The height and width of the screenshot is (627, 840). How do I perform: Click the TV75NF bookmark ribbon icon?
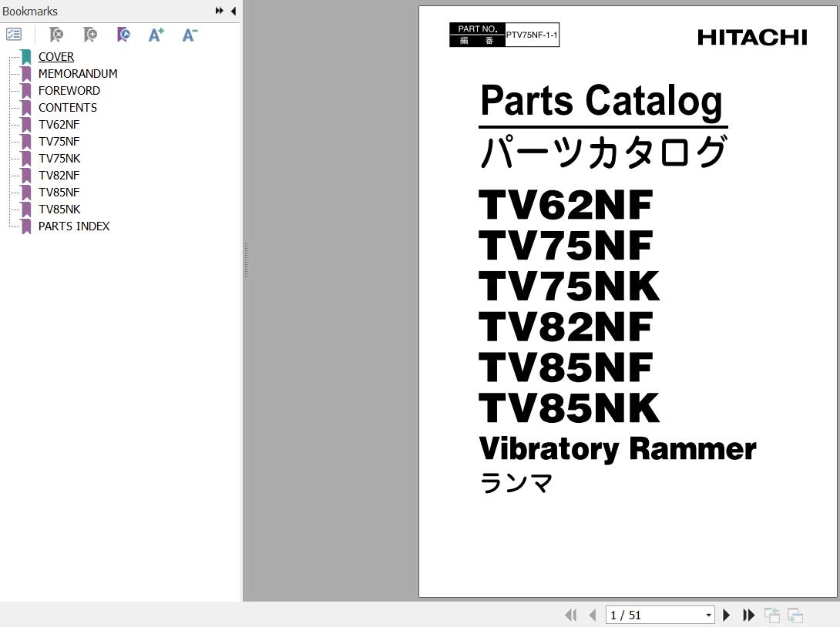click(x=26, y=142)
